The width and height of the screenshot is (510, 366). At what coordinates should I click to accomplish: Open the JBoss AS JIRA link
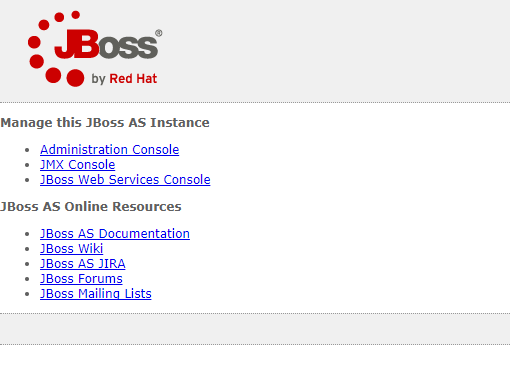point(83,264)
